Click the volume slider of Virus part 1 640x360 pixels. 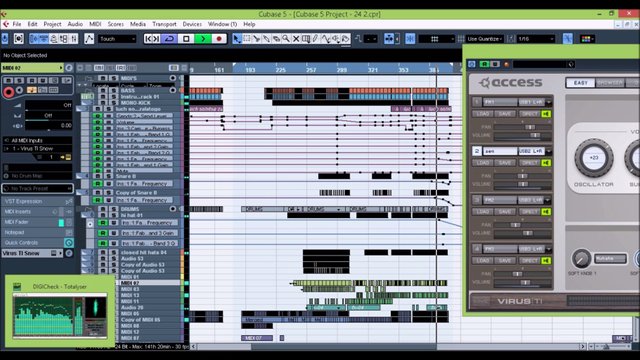523,135
